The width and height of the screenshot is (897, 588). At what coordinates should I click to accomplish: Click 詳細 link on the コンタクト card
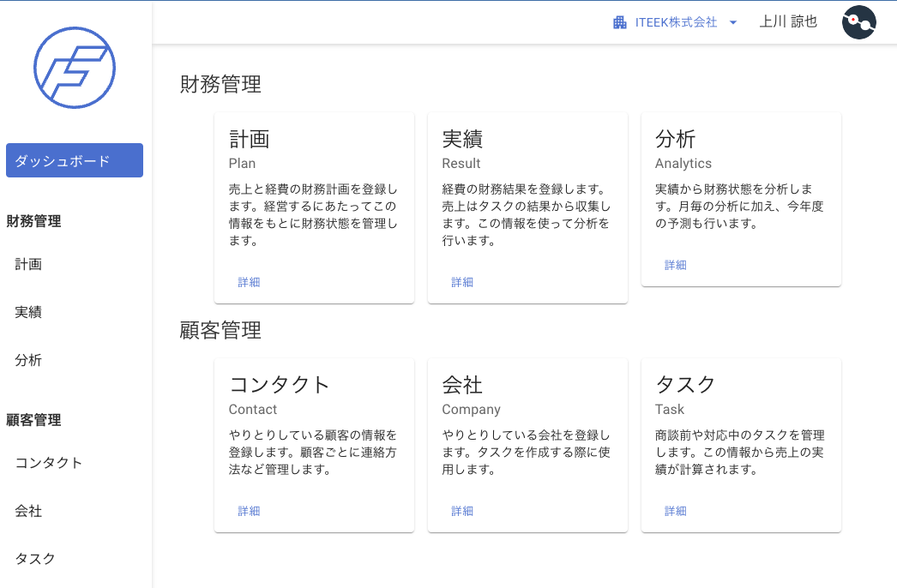pyautogui.click(x=249, y=511)
